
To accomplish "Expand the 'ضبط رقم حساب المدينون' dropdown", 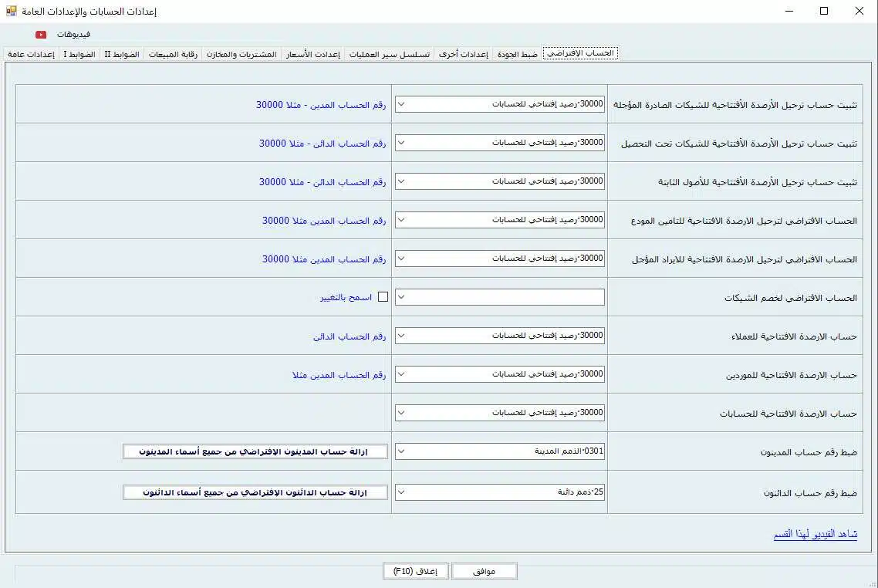I will coord(499,451).
